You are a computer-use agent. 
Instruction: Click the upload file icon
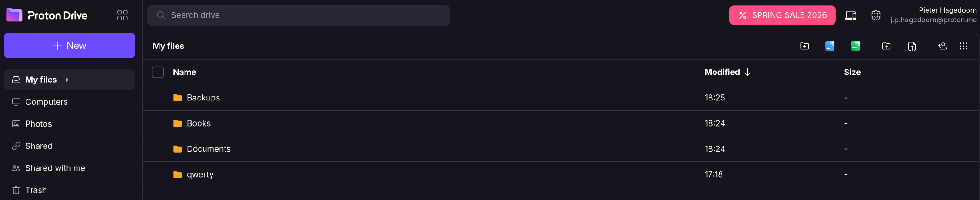point(912,46)
